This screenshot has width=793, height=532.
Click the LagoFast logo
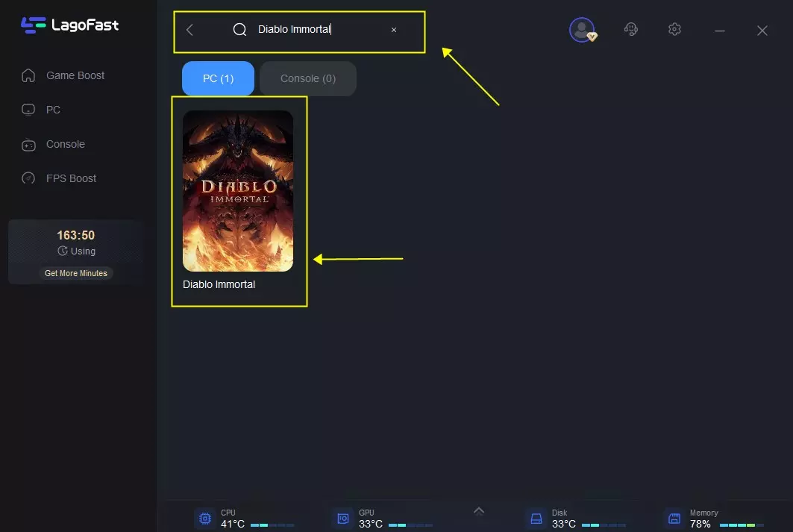tap(70, 25)
